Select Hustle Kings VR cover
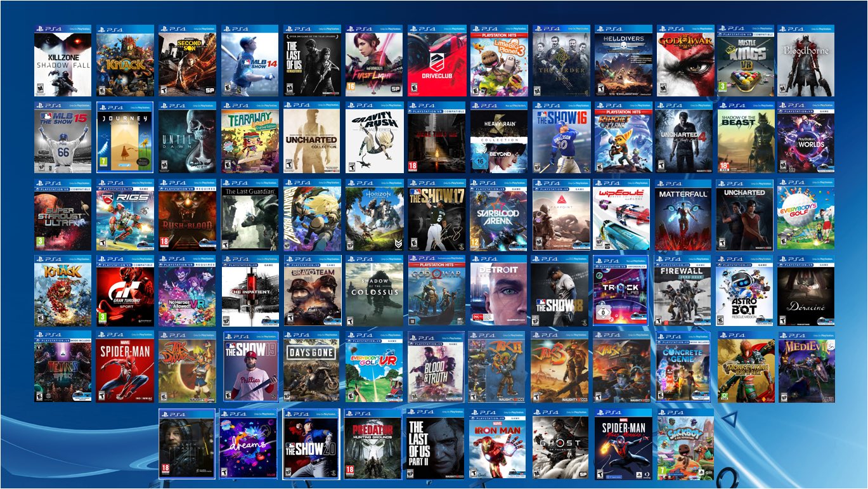 pos(746,61)
